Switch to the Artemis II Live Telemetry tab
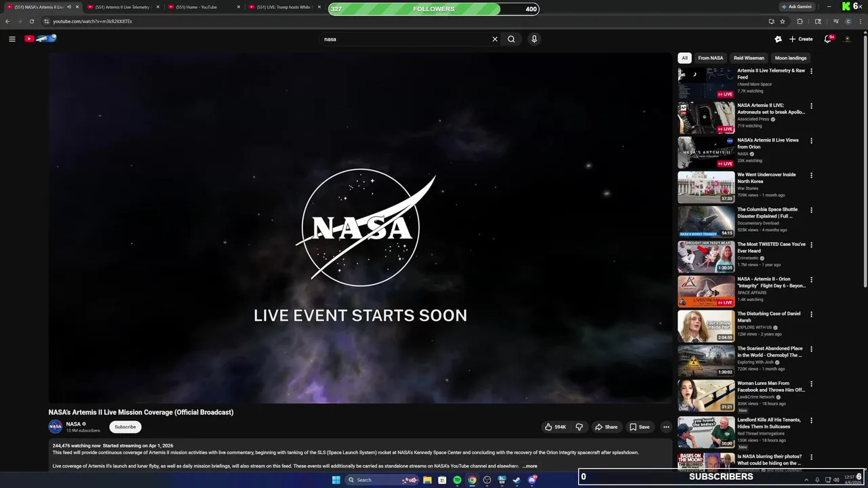Image resolution: width=868 pixels, height=488 pixels. 122,7
